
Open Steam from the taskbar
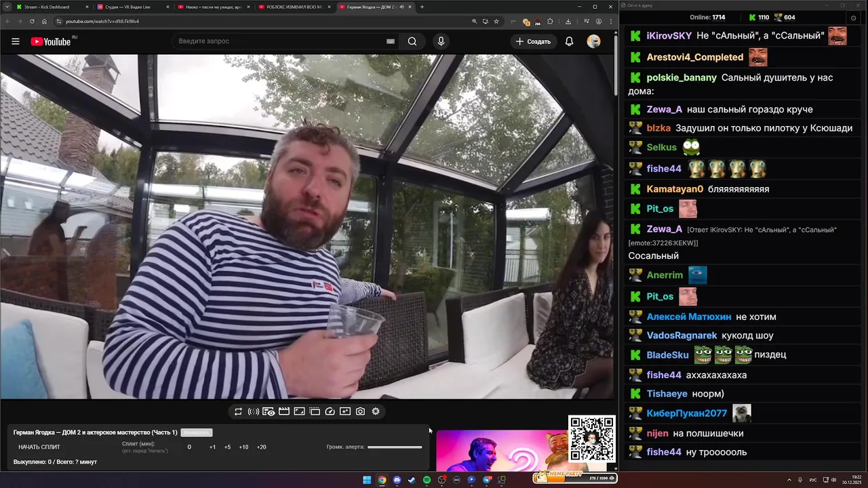(x=412, y=480)
